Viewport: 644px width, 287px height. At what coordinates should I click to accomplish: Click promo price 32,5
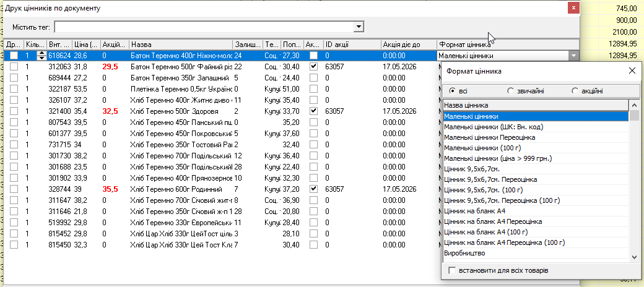(x=110, y=111)
